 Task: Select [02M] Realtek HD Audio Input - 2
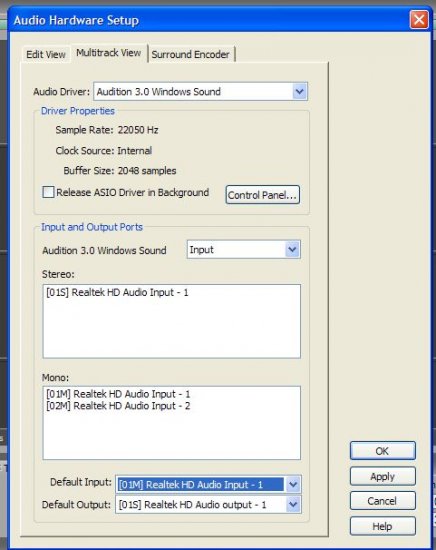[x=118, y=406]
